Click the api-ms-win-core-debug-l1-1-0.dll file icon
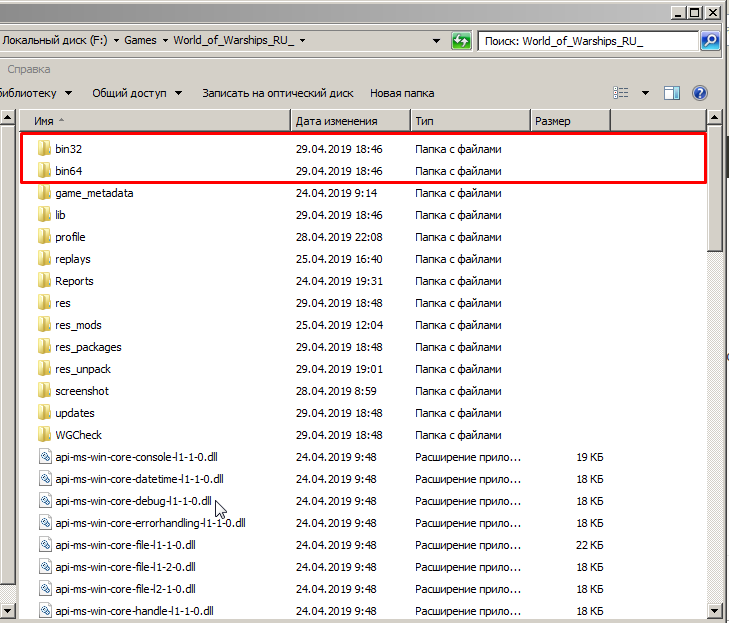This screenshot has height=623, width=729. point(45,501)
